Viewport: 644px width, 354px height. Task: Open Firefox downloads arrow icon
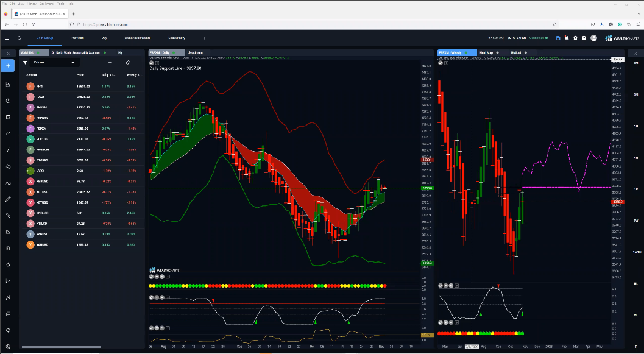[602, 24]
